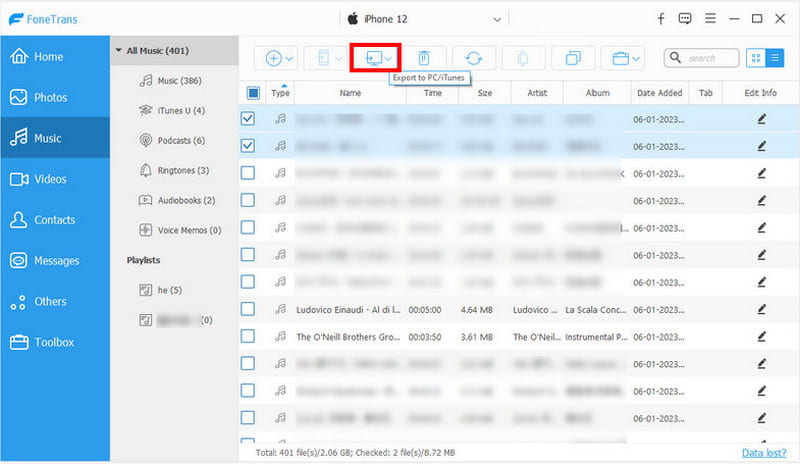
Task: Switch to grid view
Action: 756,58
